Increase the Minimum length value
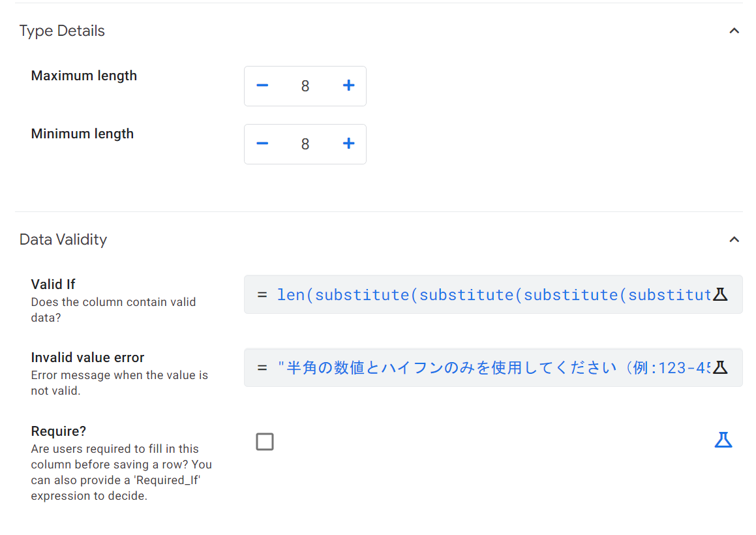The image size is (756, 535). click(x=348, y=144)
